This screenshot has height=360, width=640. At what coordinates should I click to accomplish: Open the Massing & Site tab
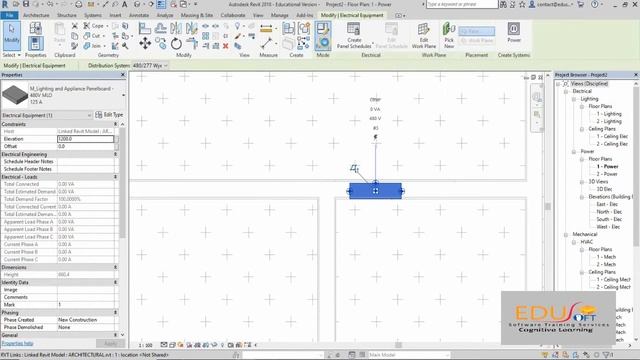pyautogui.click(x=197, y=15)
